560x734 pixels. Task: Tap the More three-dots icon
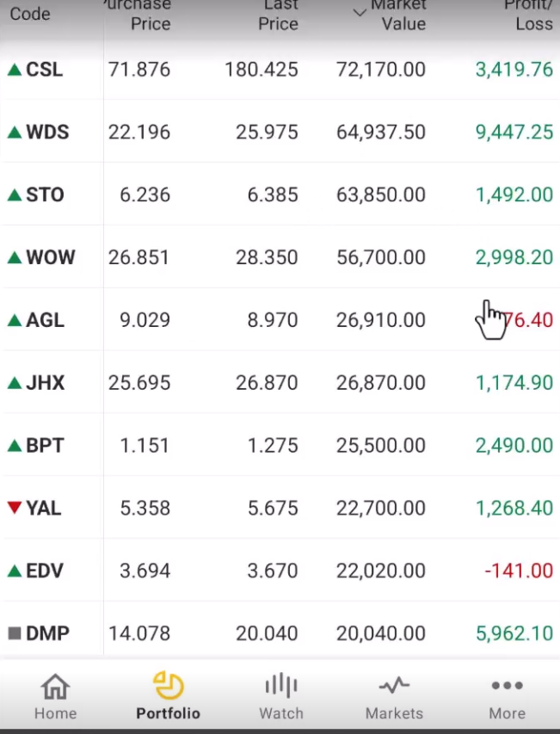click(x=507, y=686)
